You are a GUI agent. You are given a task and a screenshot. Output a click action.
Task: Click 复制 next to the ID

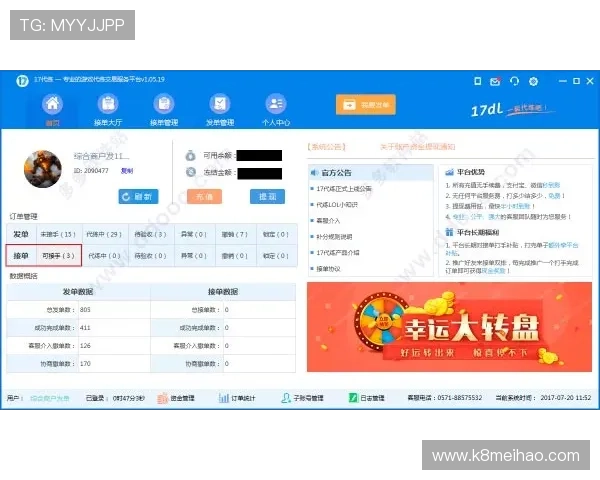[x=127, y=171]
